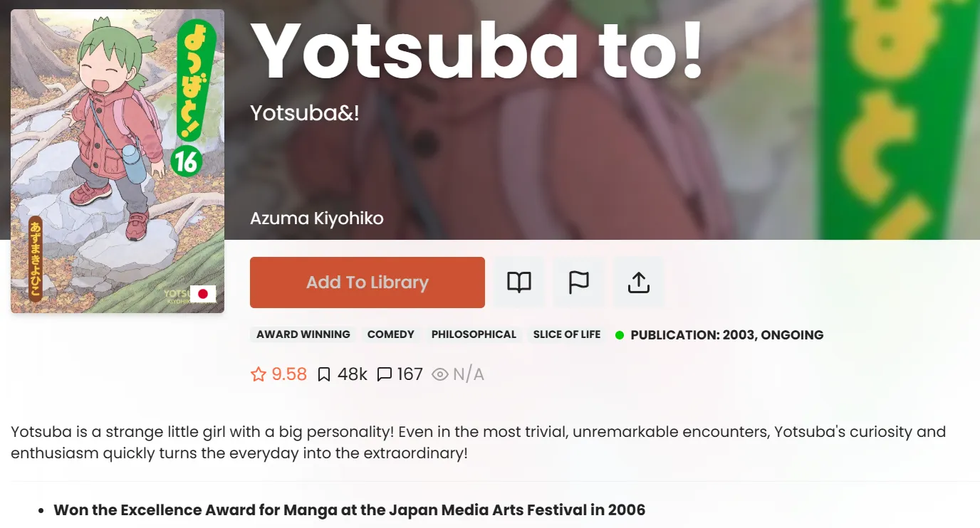Screen dimensions: 980x528
Task: Choose the PHILOSOPHICAL tag
Action: (x=474, y=334)
